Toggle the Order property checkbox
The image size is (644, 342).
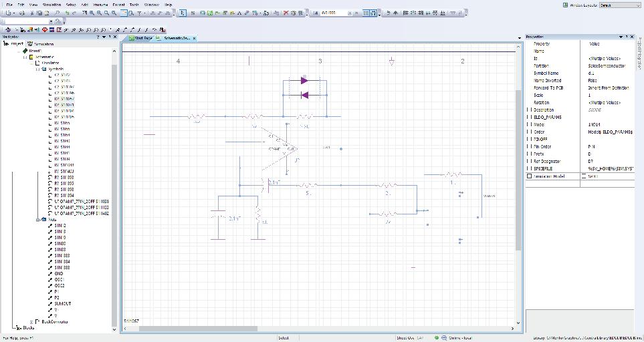tap(530, 132)
